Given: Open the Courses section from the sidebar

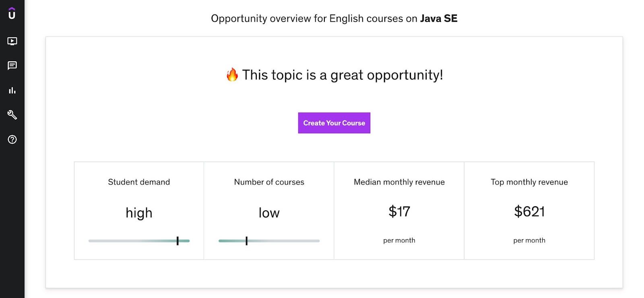Looking at the screenshot, I should tap(12, 41).
